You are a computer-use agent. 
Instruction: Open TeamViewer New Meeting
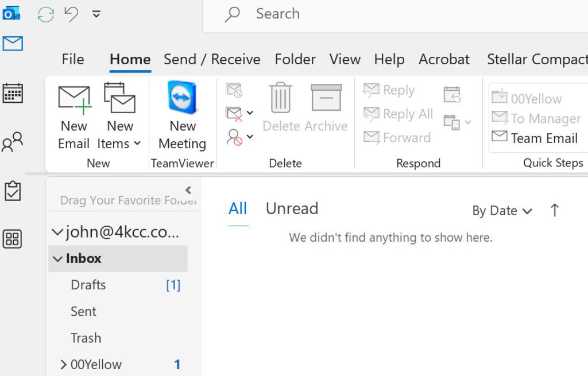tap(182, 100)
